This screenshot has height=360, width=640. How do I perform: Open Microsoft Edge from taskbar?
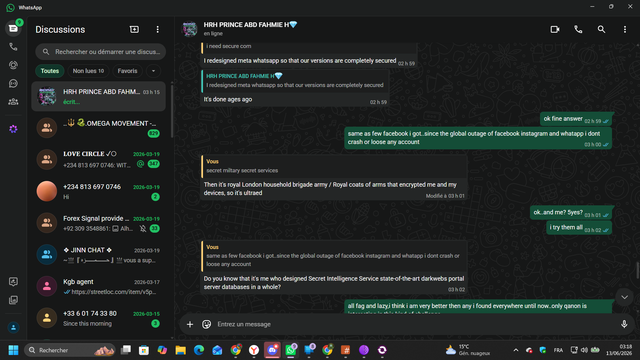coord(199,350)
